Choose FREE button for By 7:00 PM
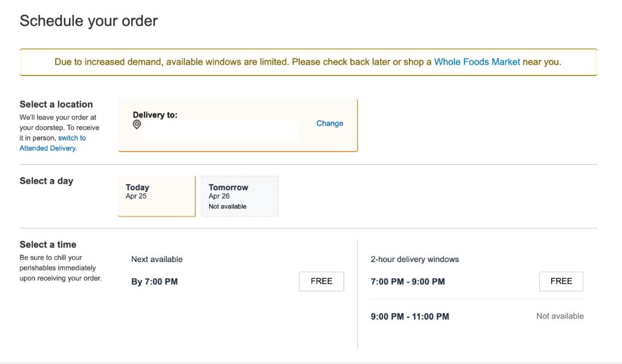The height and width of the screenshot is (364, 622). pyautogui.click(x=321, y=282)
